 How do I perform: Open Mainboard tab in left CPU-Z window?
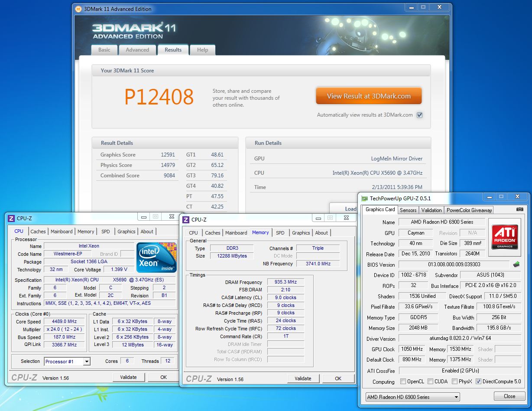tap(62, 232)
